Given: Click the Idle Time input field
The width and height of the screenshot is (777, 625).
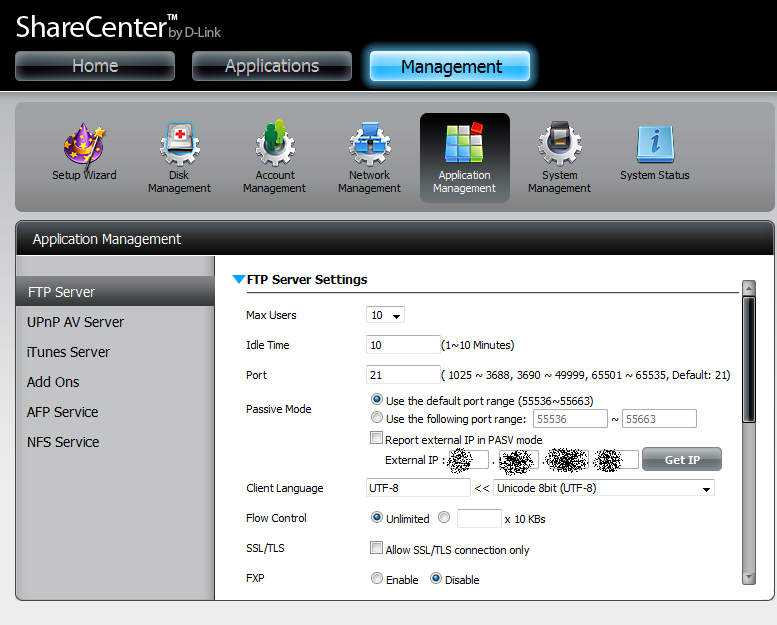Looking at the screenshot, I should [x=403, y=344].
